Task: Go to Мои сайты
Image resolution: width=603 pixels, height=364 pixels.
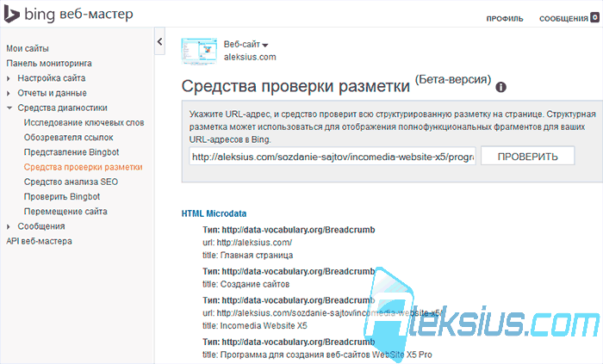Action: [x=28, y=49]
